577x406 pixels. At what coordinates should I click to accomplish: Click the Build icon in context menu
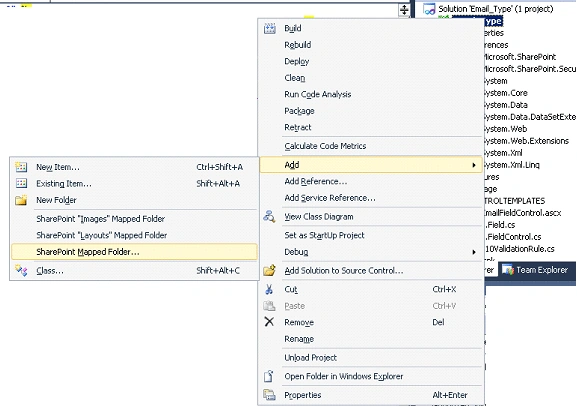270,28
